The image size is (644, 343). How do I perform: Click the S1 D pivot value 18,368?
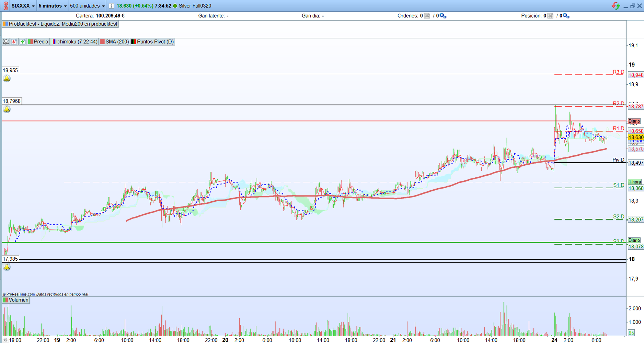(635, 188)
